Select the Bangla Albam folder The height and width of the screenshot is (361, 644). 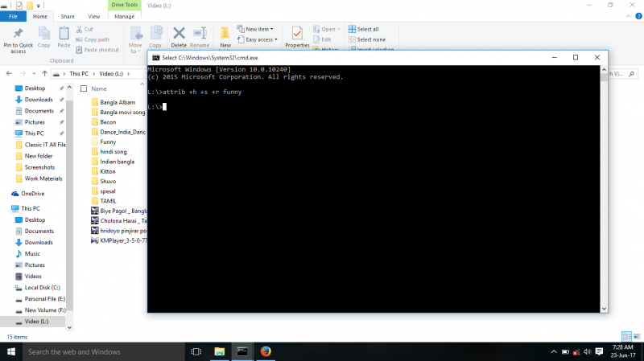pos(118,102)
